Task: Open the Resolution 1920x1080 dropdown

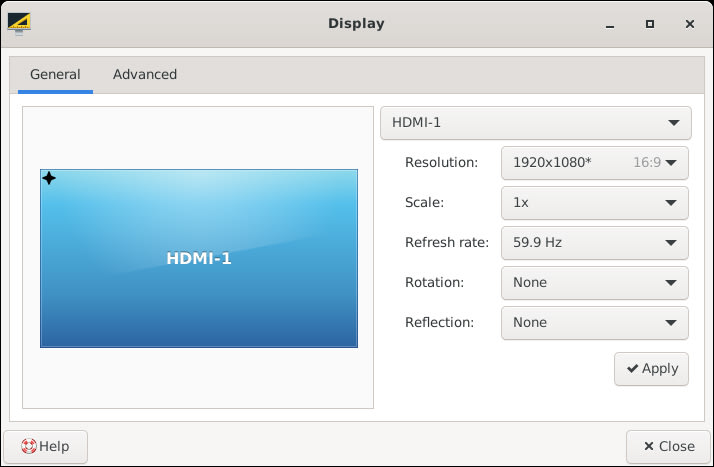Action: click(595, 163)
